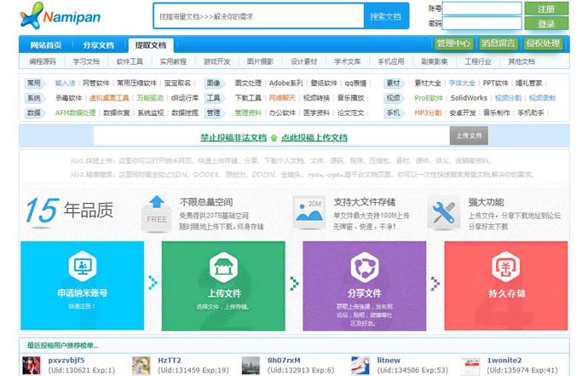Switch to the 网站首页 tab
The width and height of the screenshot is (588, 376).
(46, 45)
